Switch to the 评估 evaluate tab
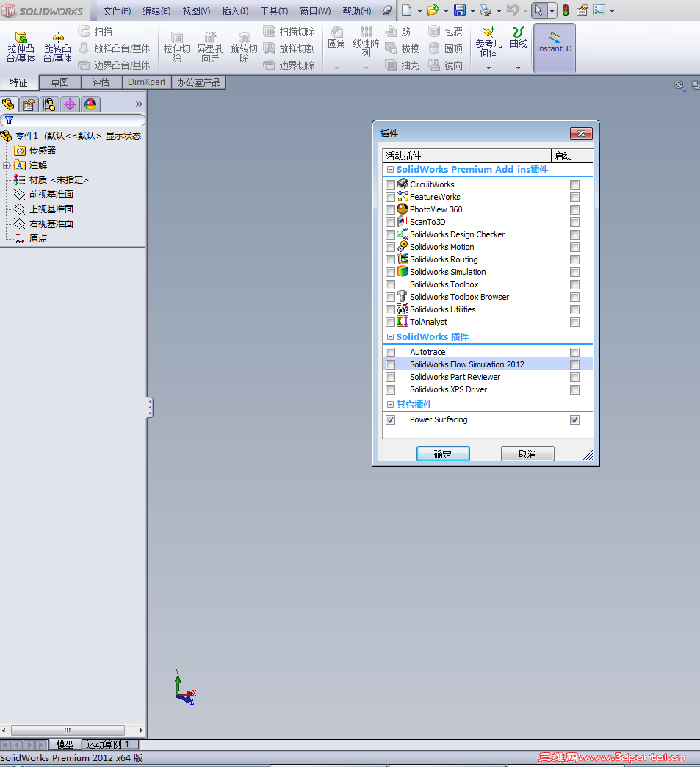The width and height of the screenshot is (700, 767). pos(101,82)
